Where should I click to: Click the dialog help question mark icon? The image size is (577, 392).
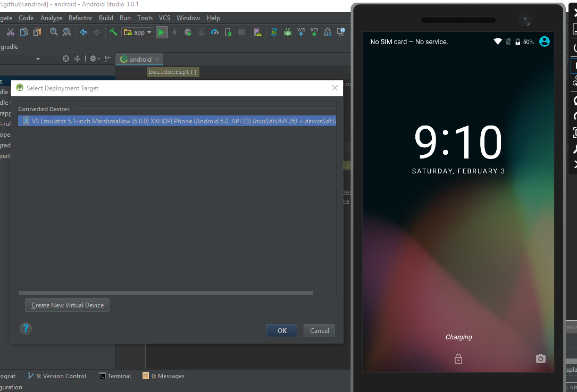tap(26, 328)
